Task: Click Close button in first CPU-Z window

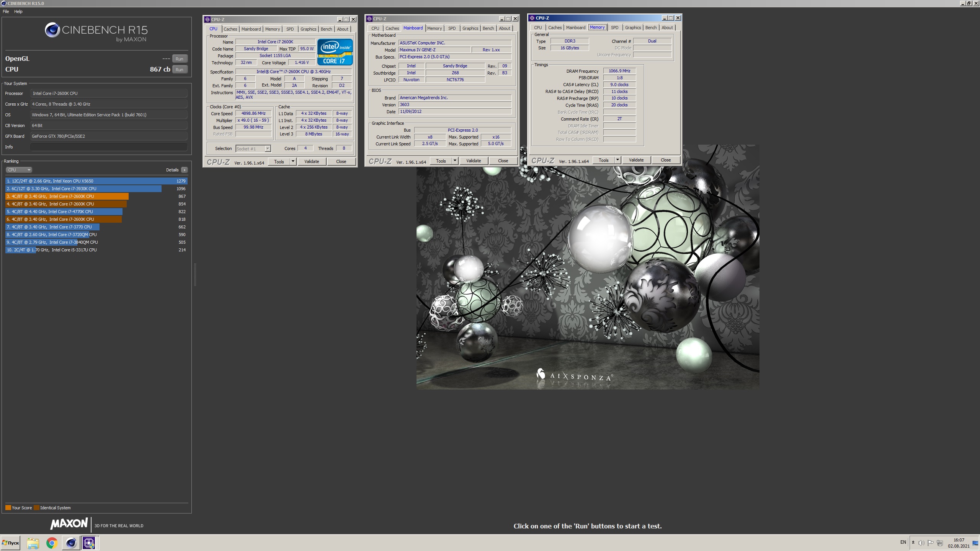Action: (341, 161)
